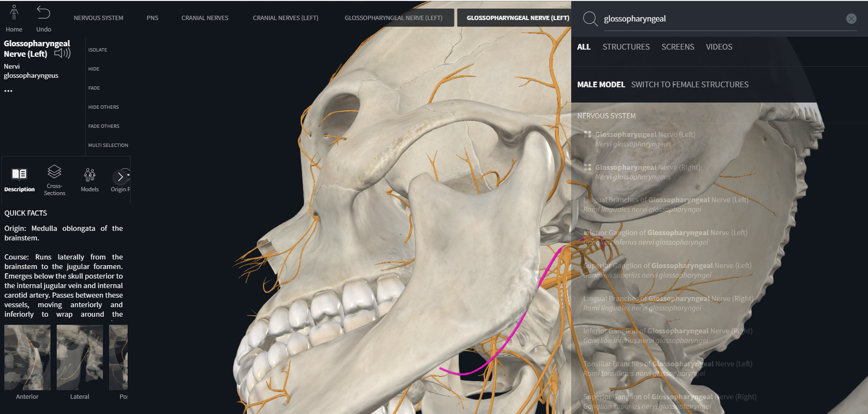Choose Fade Others option
Viewport: 868px width, 414px height.
click(104, 126)
